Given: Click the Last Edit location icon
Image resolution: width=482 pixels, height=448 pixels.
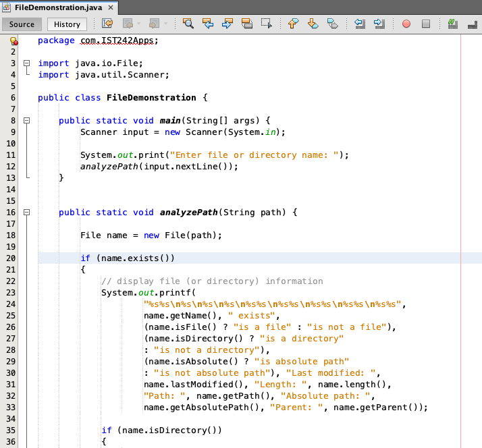Looking at the screenshot, I should pyautogui.click(x=107, y=24).
